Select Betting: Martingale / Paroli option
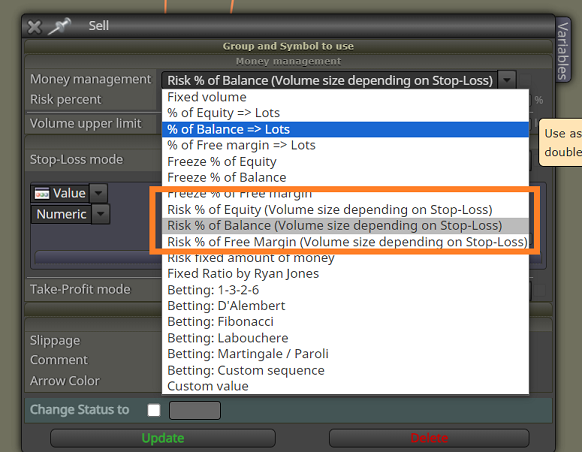The image size is (582, 452). pos(345,354)
